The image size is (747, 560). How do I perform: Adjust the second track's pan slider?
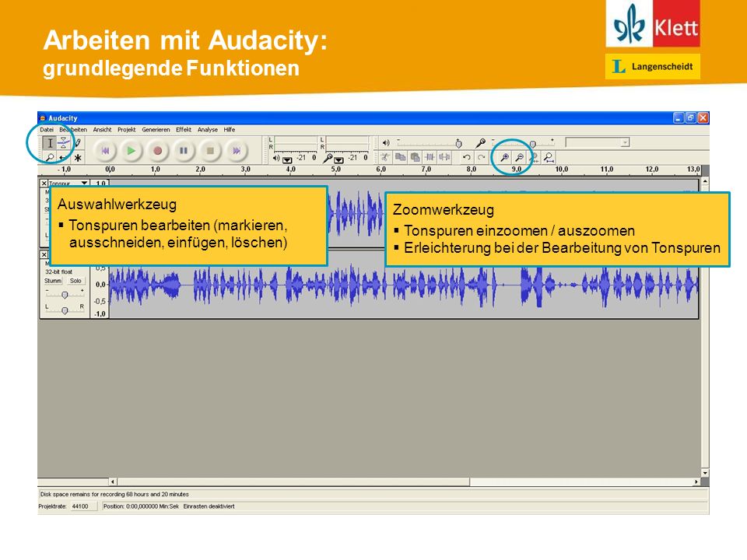65,310
